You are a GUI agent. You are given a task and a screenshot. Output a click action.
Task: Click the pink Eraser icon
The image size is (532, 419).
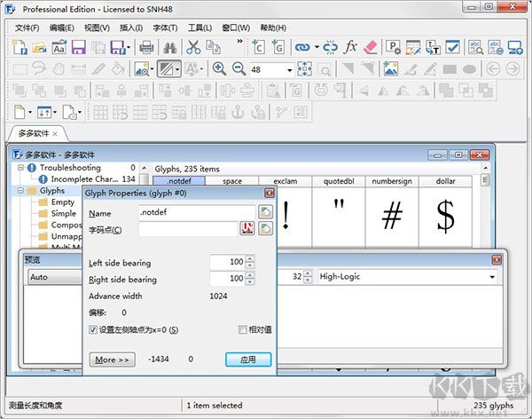click(x=371, y=47)
